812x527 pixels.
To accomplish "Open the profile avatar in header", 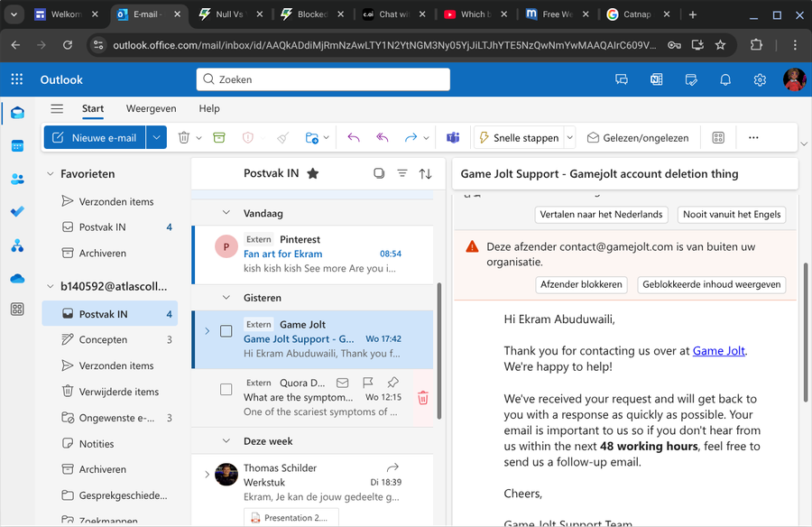I will (x=794, y=79).
